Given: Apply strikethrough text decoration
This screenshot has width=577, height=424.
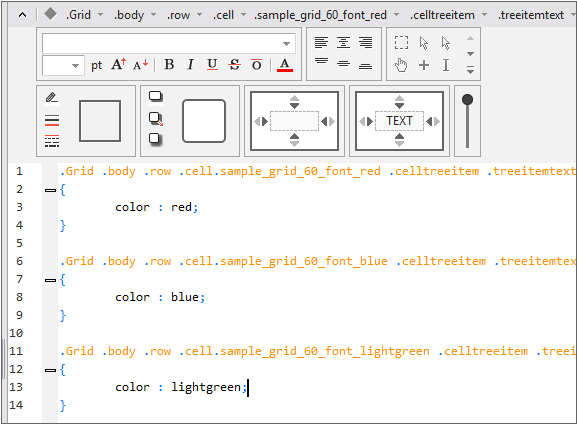Looking at the screenshot, I should click(234, 65).
